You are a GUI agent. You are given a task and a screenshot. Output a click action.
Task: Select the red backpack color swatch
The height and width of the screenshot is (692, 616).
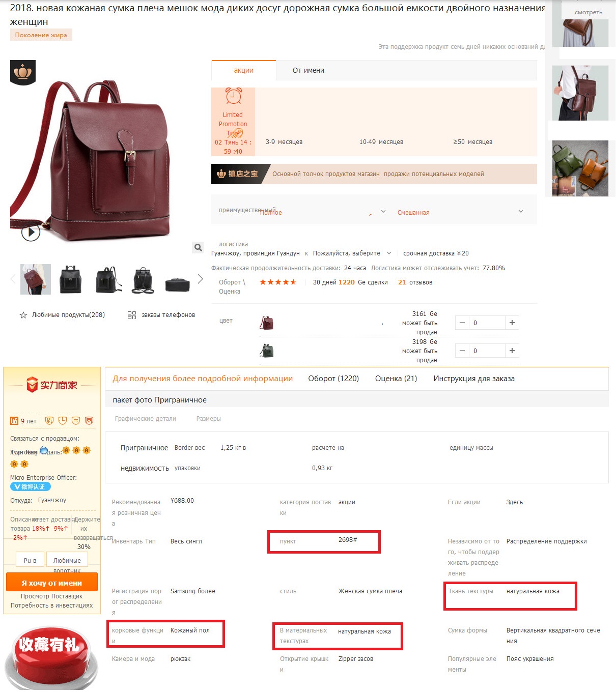point(267,323)
